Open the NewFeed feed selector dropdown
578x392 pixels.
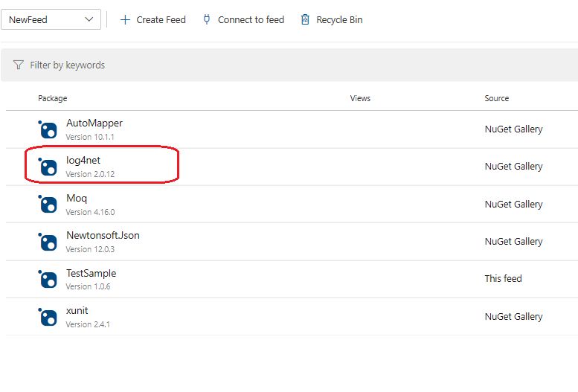click(x=51, y=19)
